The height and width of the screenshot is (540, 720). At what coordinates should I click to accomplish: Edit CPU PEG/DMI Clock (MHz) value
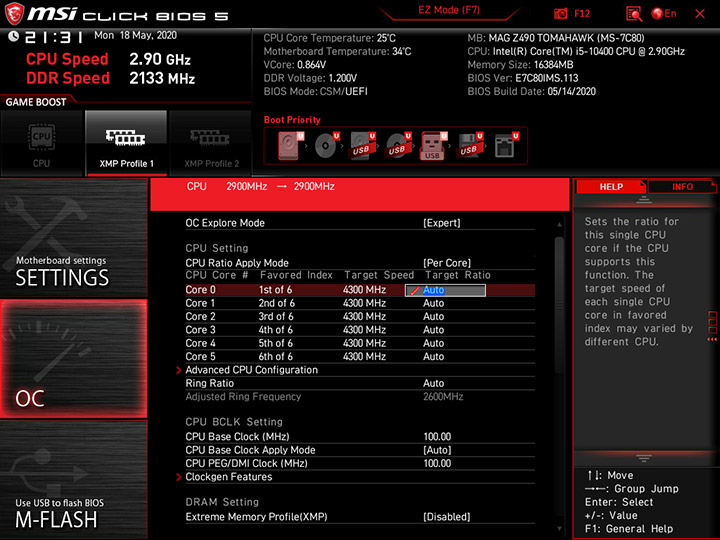coord(437,463)
